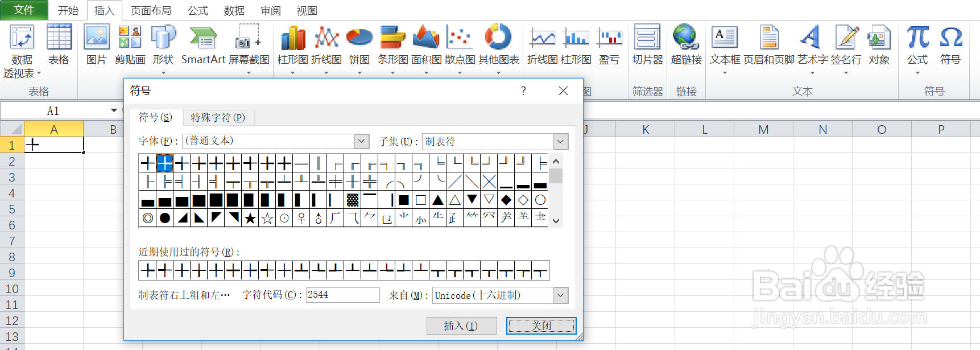Select the black star symbol in grid

250,218
